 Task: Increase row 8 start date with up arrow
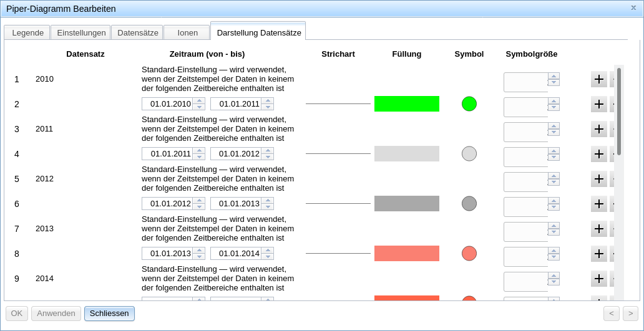pyautogui.click(x=199, y=251)
